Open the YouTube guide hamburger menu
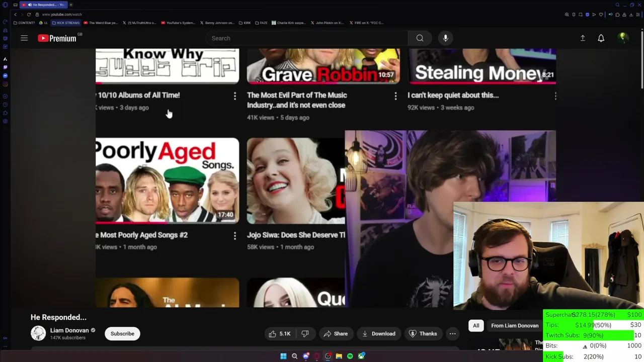Viewport: 644px width, 362px height. [x=24, y=38]
